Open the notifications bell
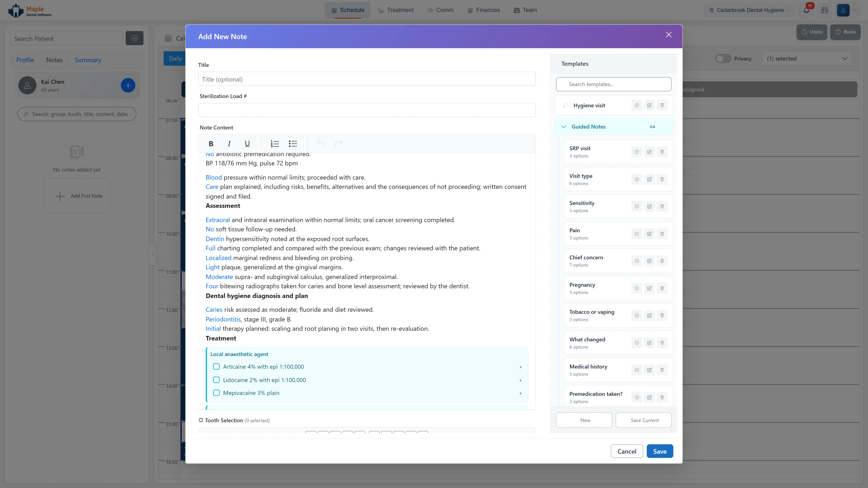The width and height of the screenshot is (868, 488). coord(806,10)
